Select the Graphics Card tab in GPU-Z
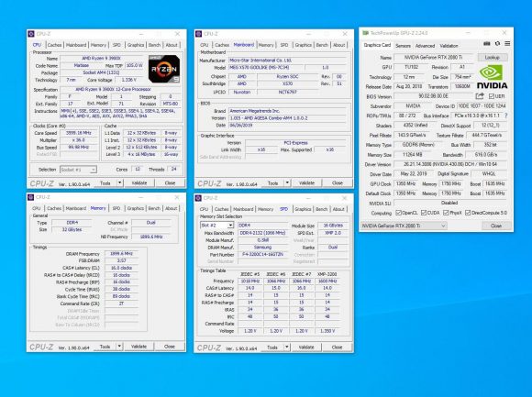Image resolution: width=532 pixels, height=397 pixels. 377,45
